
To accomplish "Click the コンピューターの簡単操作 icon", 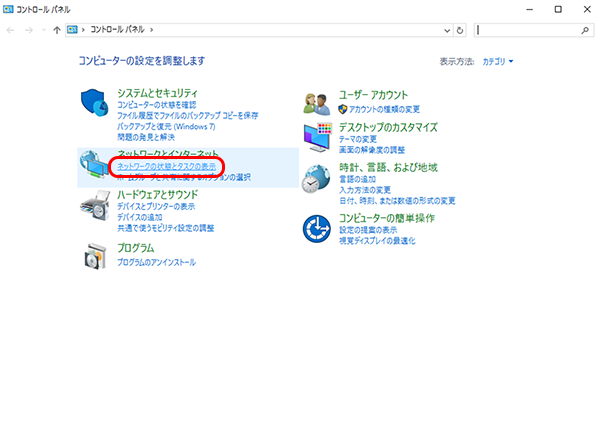I will (x=317, y=229).
